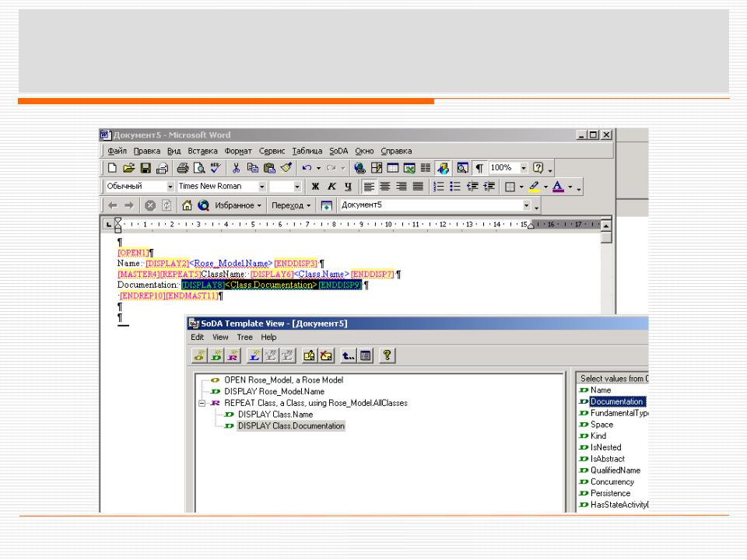Viewport: 747px width, 560px height.
Task: Justify text alignment
Action: (418, 187)
